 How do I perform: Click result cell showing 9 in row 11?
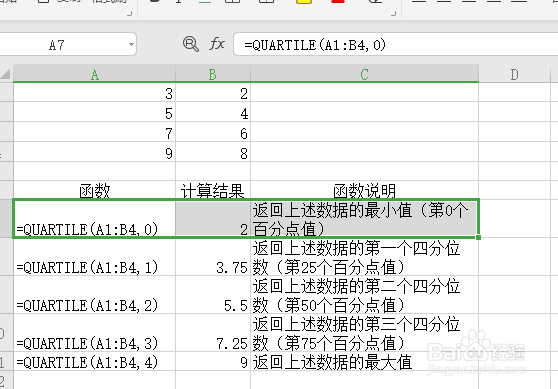213,362
